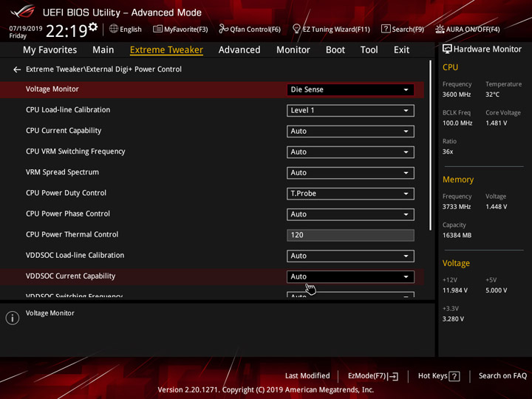Click the MyFavorite list icon

157,29
